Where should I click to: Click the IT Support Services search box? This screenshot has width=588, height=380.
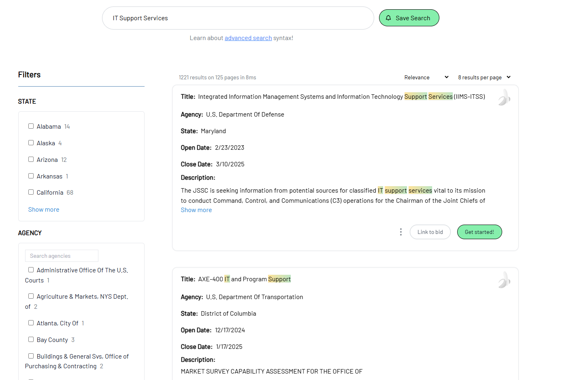[238, 18]
